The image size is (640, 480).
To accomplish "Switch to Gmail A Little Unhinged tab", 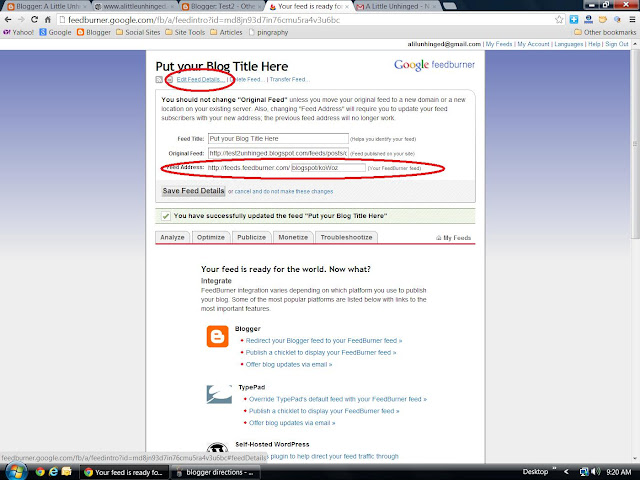I will pos(398,7).
